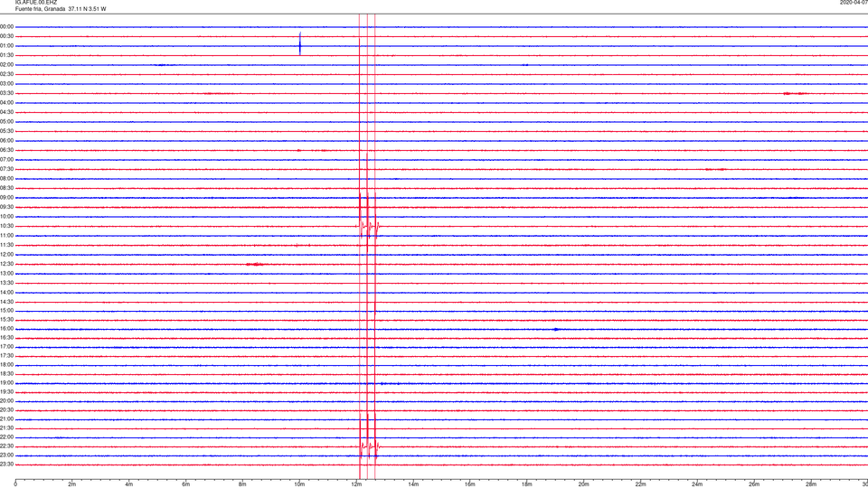The height and width of the screenshot is (488, 868).
Task: Select the 15:00 trace time label
Action: 6,311
